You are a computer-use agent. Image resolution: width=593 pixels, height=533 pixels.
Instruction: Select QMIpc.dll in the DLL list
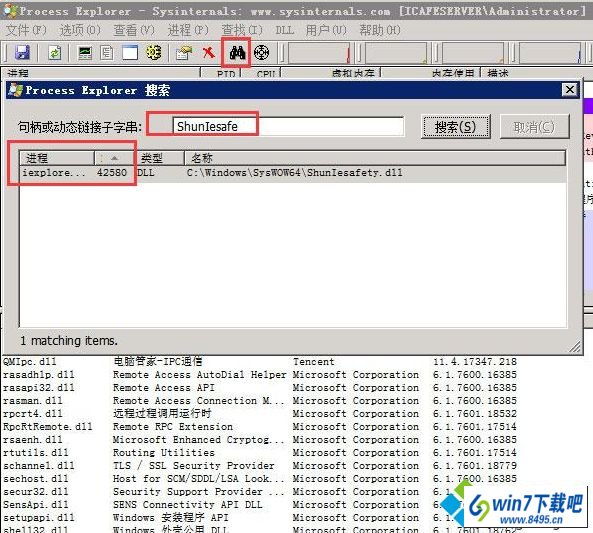30,362
